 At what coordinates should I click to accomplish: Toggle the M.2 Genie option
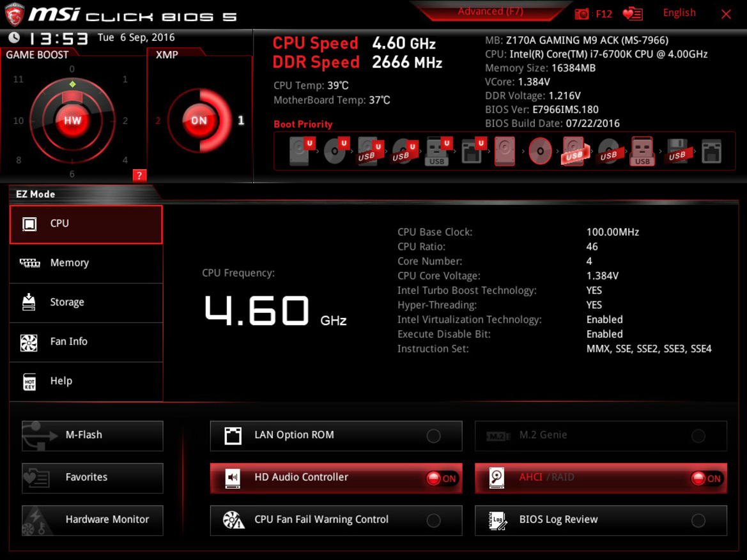(x=601, y=435)
